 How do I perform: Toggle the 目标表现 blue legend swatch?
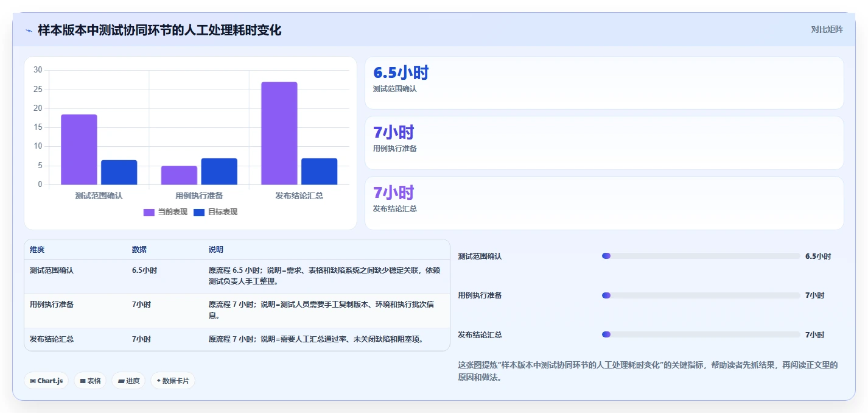point(199,212)
